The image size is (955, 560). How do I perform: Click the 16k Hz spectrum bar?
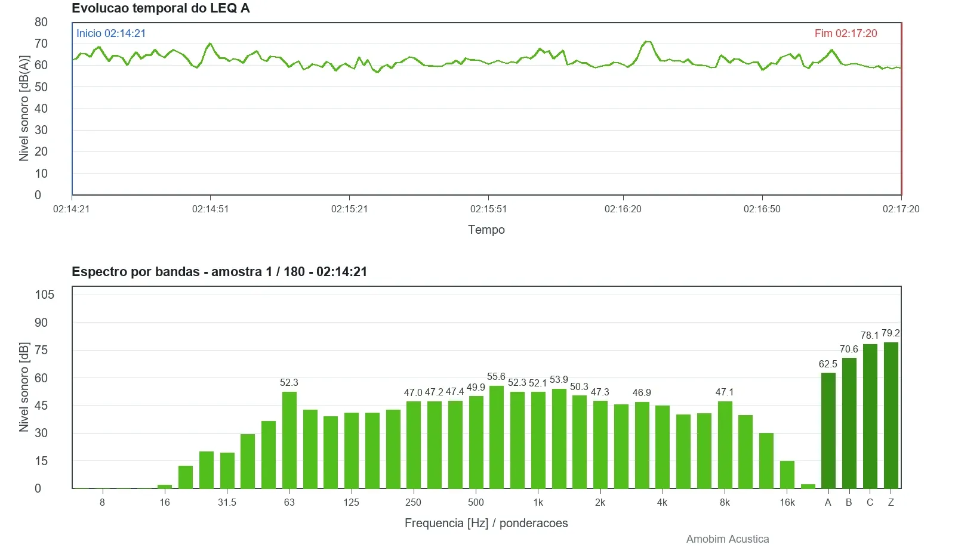point(787,475)
